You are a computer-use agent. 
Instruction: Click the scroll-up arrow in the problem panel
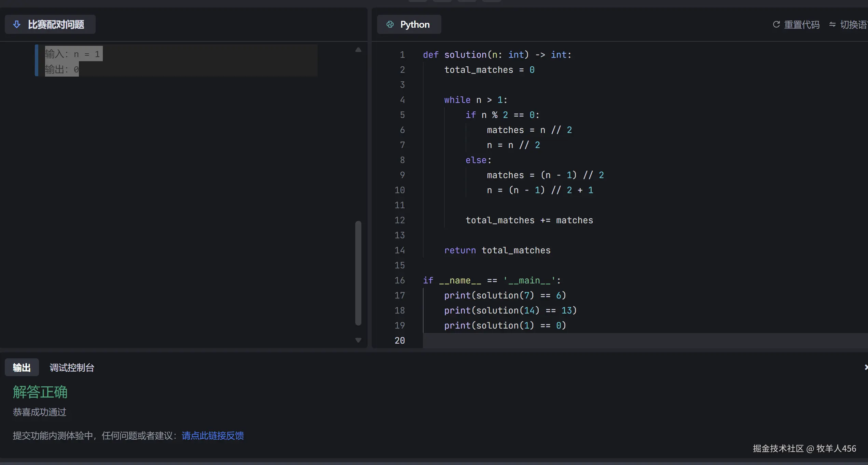pos(358,50)
